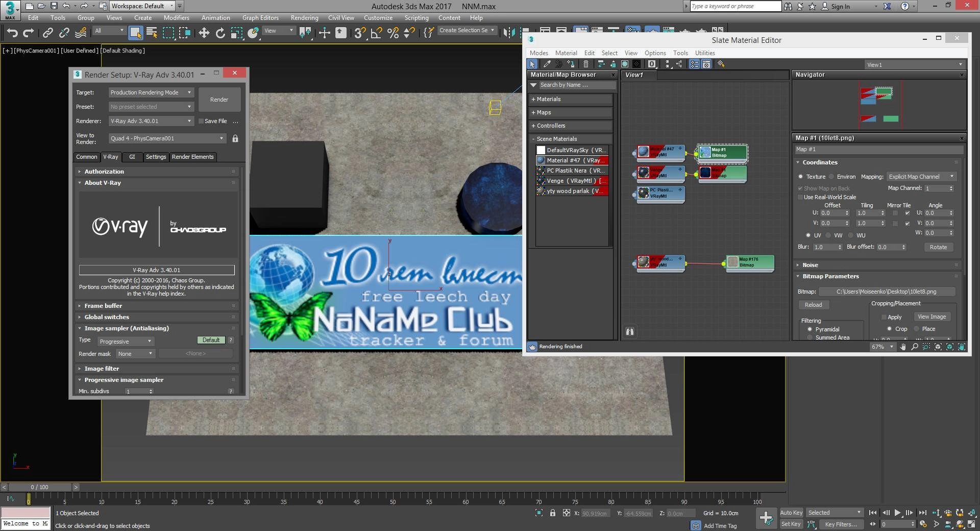
Task: Click the Search by Name field in browser
Action: [x=577, y=85]
